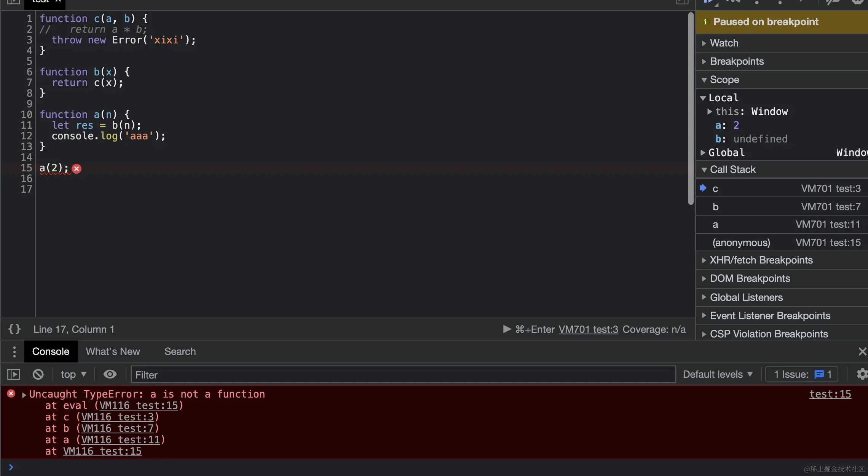Expand the Watch section

724,43
